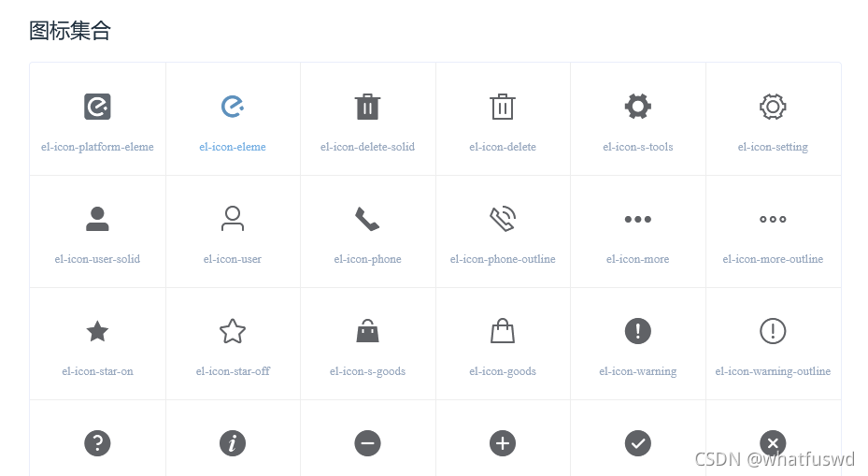Screen dimensions: 868x476
Task: Pick the solid warning exclamation icon
Action: pos(638,331)
